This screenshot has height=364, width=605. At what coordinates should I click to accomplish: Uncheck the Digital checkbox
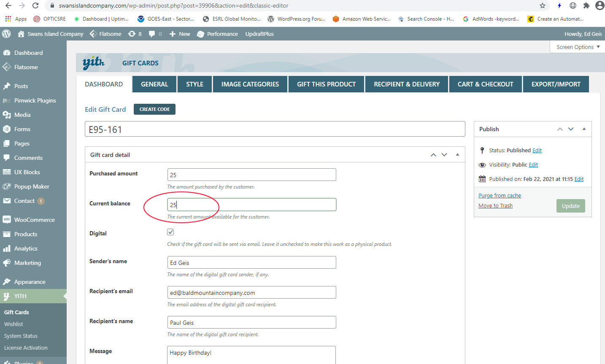pos(170,232)
